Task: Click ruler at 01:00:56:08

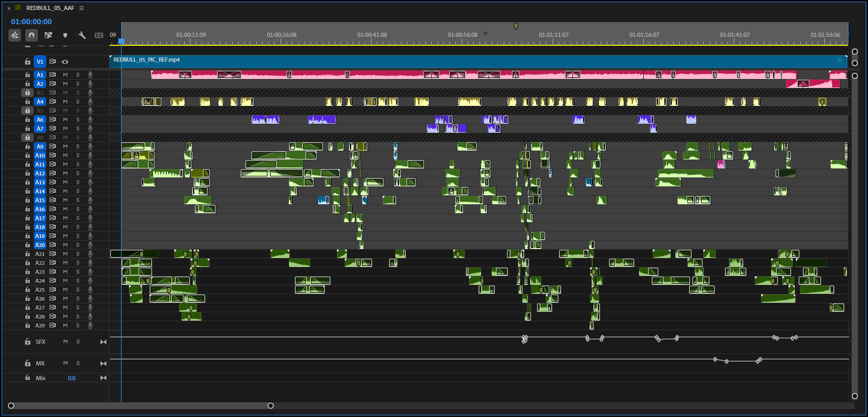Action: pyautogui.click(x=463, y=35)
